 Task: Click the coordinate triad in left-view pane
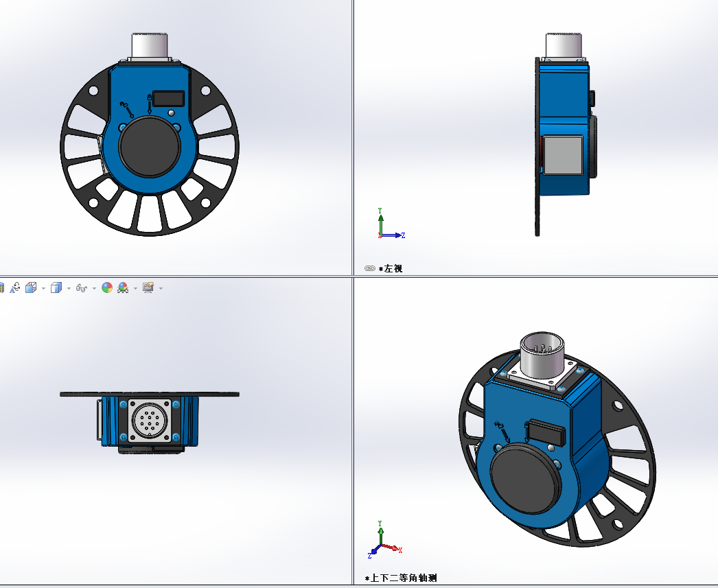pyautogui.click(x=391, y=223)
